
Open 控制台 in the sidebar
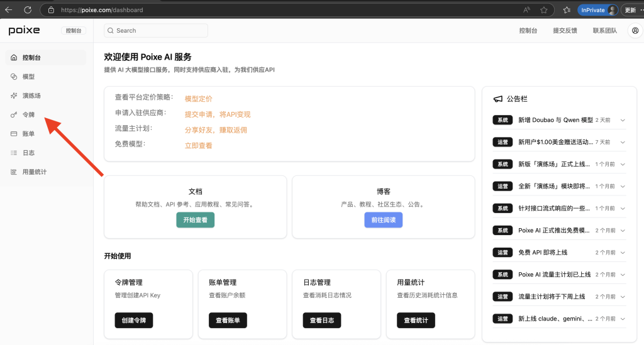(x=46, y=57)
